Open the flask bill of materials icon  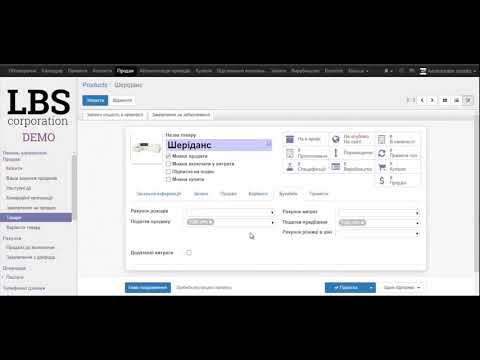point(290,167)
